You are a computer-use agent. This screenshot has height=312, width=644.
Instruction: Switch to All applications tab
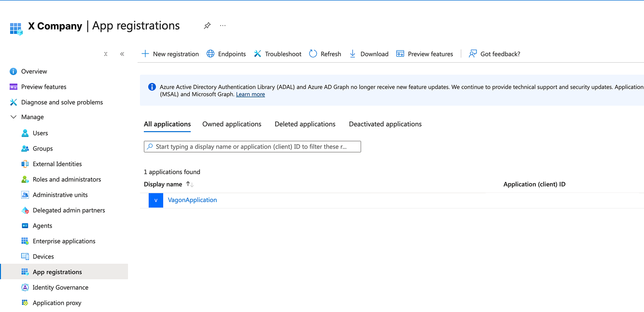pyautogui.click(x=168, y=124)
